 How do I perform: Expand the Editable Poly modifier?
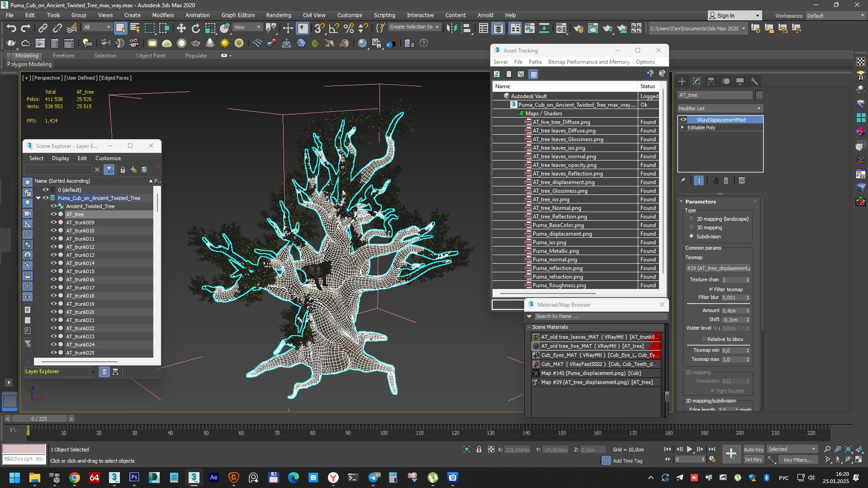pos(683,128)
